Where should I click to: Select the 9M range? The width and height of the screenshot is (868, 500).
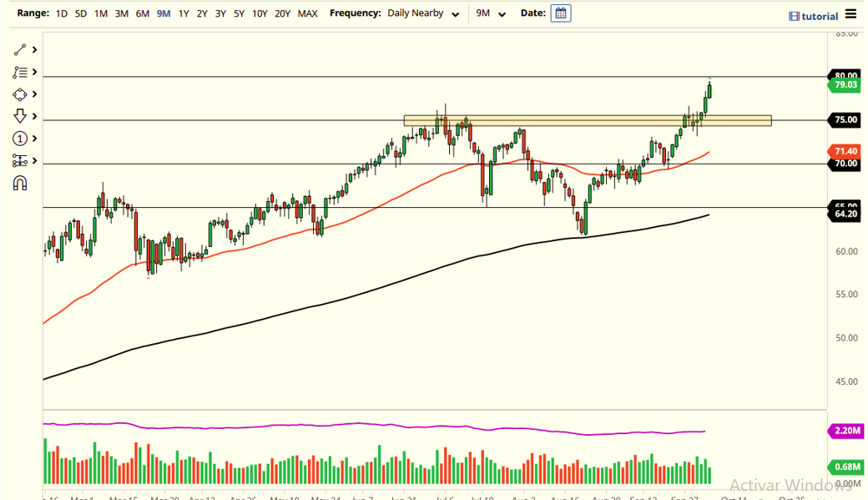pyautogui.click(x=164, y=13)
